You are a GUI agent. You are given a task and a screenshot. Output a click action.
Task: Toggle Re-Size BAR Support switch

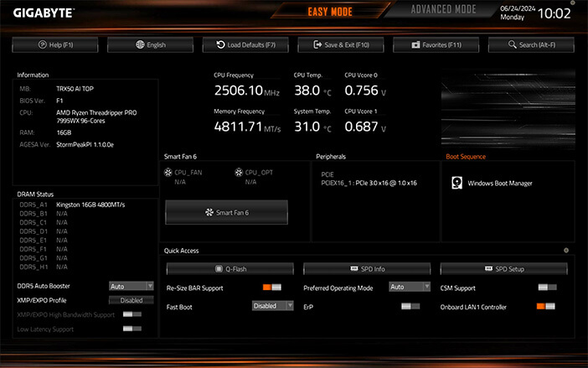coord(272,288)
